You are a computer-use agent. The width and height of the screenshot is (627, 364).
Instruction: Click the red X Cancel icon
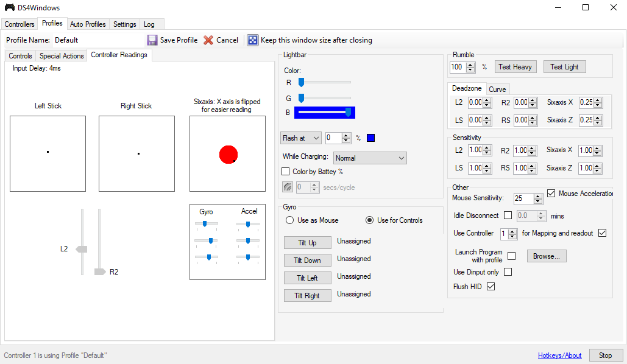[x=208, y=40]
